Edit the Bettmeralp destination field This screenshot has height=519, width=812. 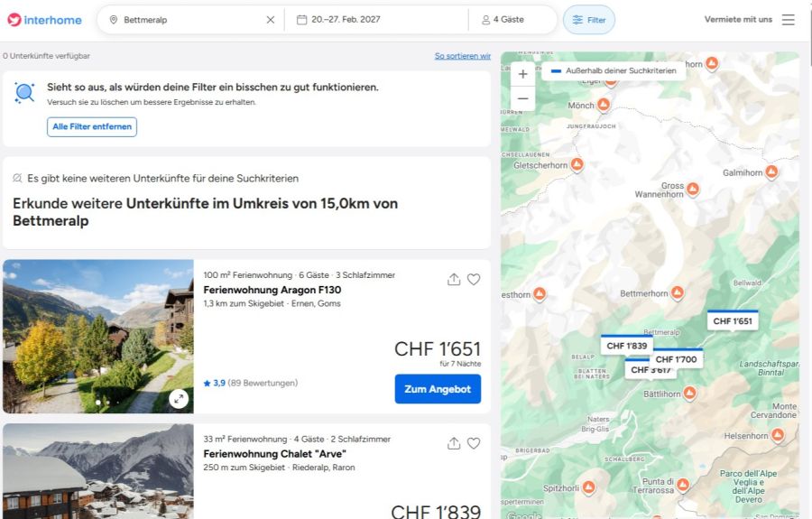point(189,20)
